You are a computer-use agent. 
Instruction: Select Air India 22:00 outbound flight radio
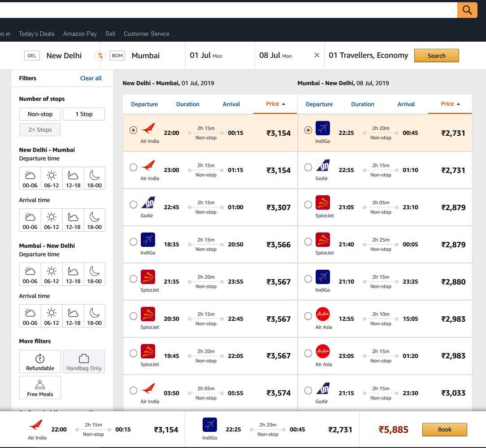(133, 130)
